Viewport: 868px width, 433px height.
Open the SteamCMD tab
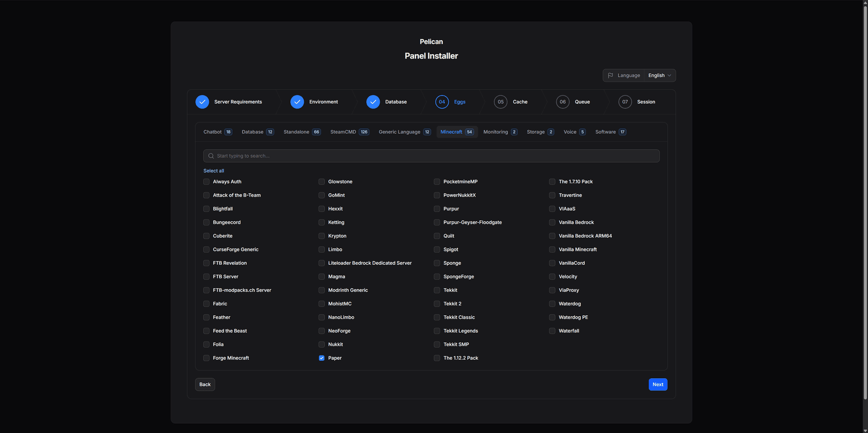pyautogui.click(x=349, y=132)
